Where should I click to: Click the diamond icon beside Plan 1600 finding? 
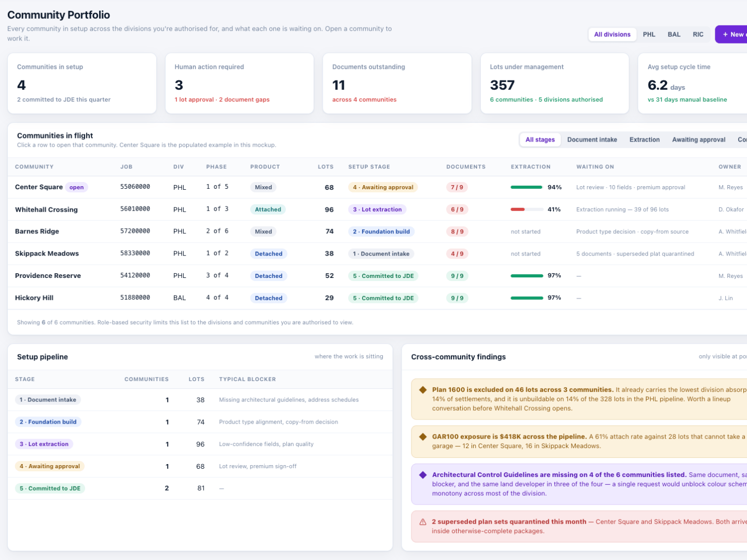click(423, 390)
